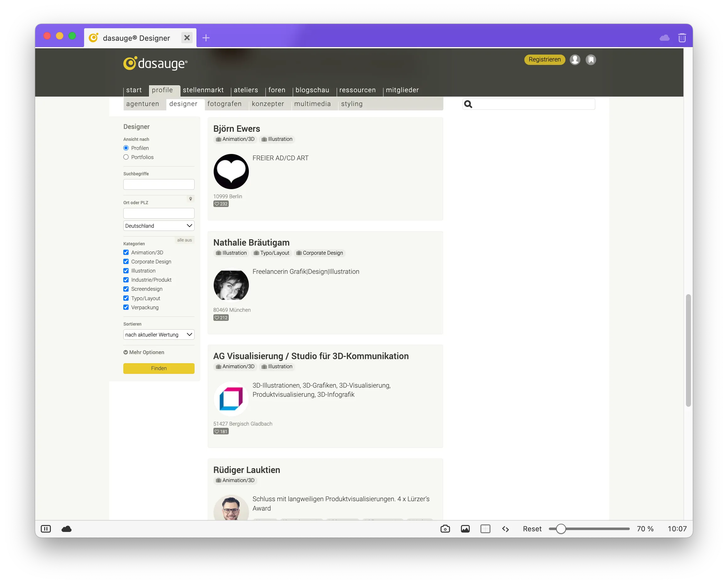Click the Registrieren button

pos(544,60)
